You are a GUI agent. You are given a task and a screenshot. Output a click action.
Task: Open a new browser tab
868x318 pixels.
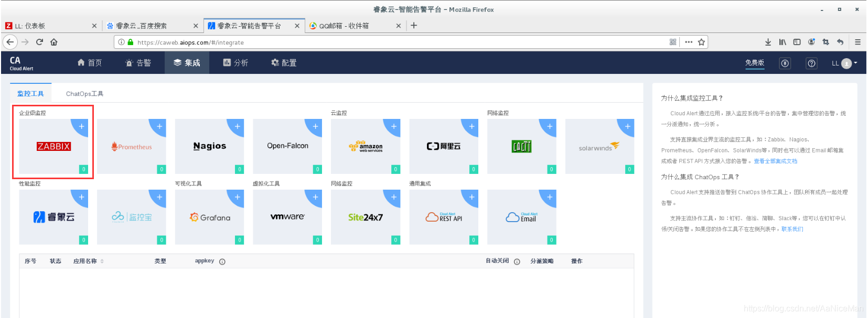pos(414,25)
